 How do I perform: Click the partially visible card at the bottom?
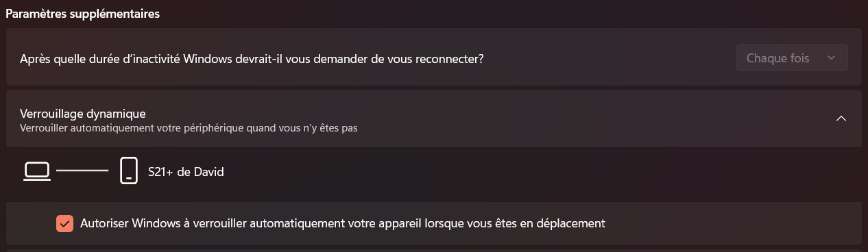click(433, 250)
